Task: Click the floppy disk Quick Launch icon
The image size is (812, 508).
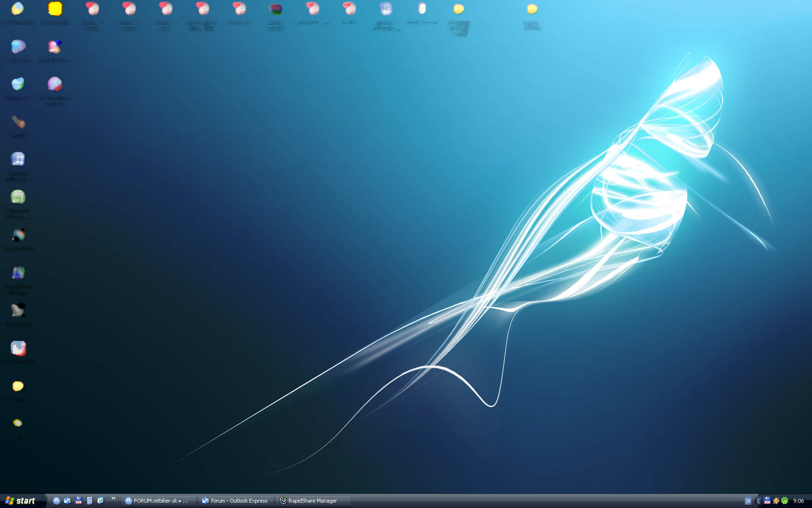Action: point(78,501)
